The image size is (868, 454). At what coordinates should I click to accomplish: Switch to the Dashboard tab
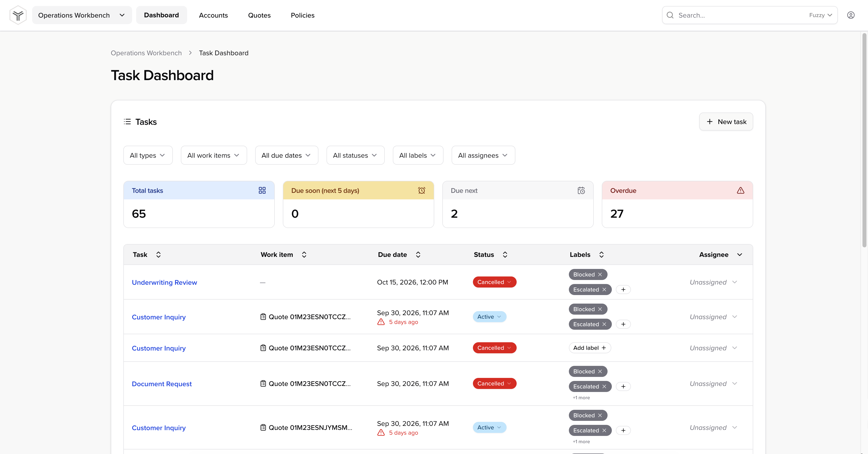(161, 15)
